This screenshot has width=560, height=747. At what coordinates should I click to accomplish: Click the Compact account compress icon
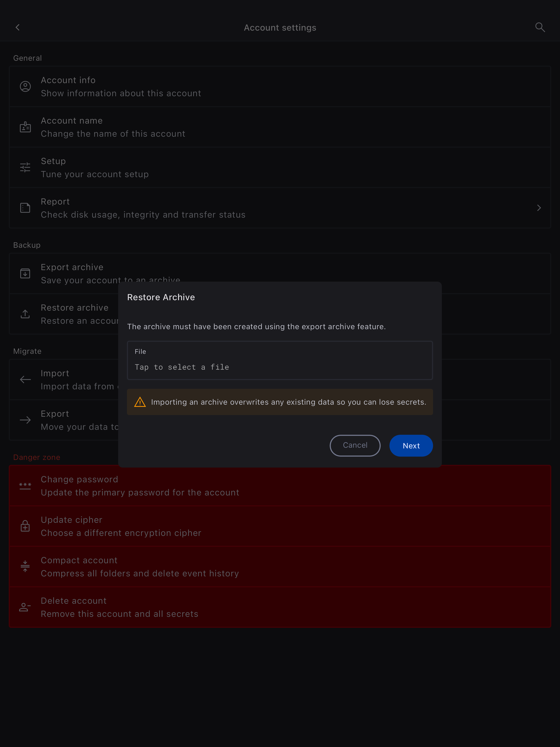click(x=25, y=566)
